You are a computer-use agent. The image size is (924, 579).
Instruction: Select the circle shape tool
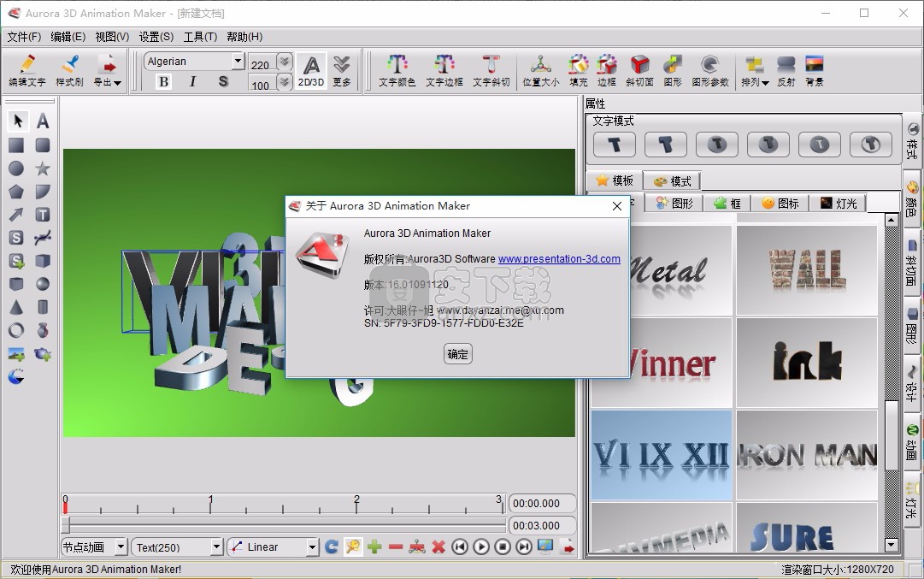tap(16, 168)
